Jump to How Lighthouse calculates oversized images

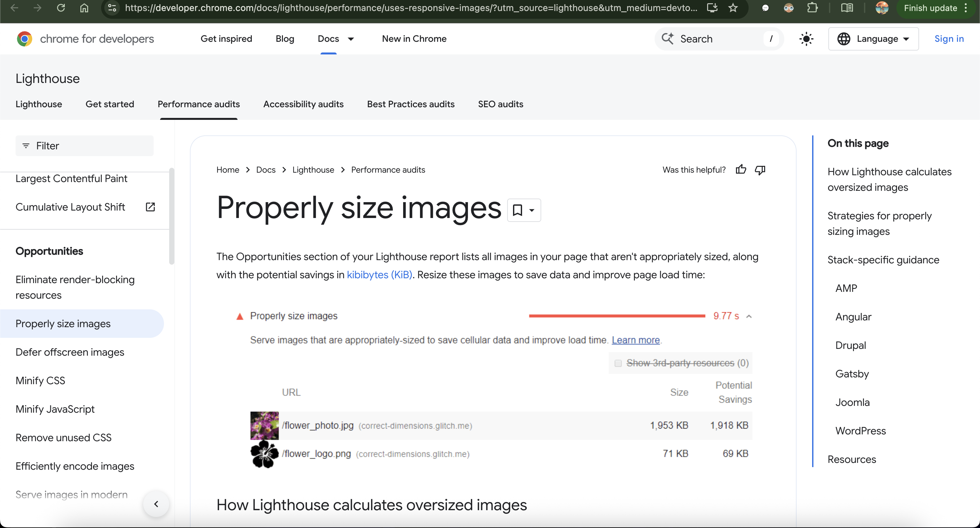pyautogui.click(x=889, y=179)
